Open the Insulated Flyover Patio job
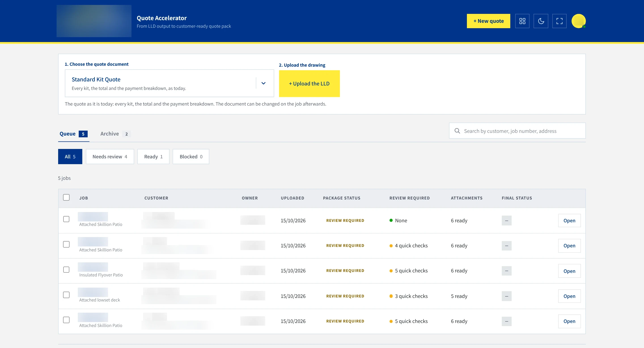This screenshot has height=348, width=644. 569,271
